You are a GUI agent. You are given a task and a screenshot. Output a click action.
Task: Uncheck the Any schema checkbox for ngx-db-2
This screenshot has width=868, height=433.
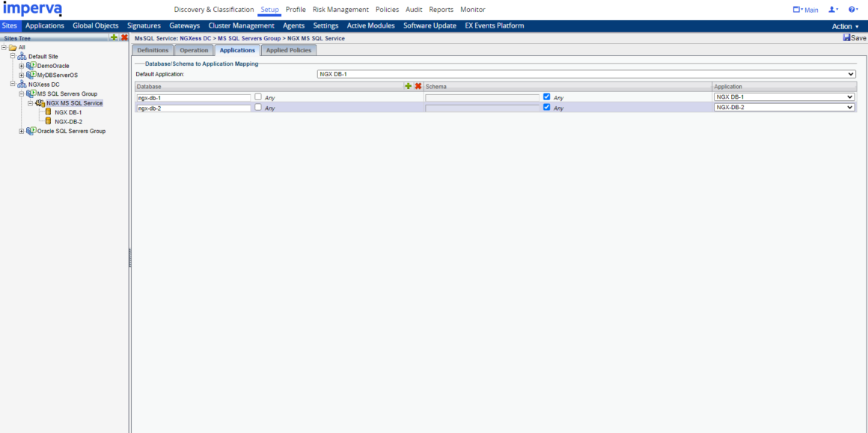(547, 107)
